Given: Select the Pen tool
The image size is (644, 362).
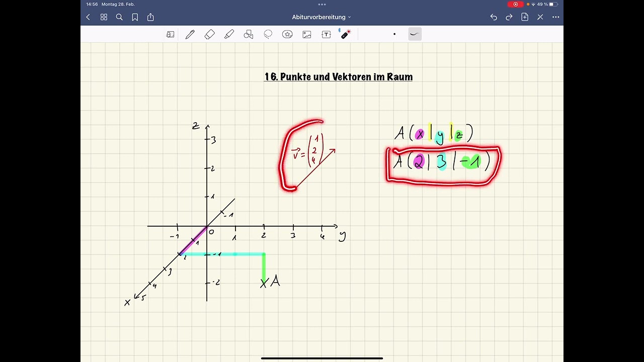Looking at the screenshot, I should coord(190,34).
